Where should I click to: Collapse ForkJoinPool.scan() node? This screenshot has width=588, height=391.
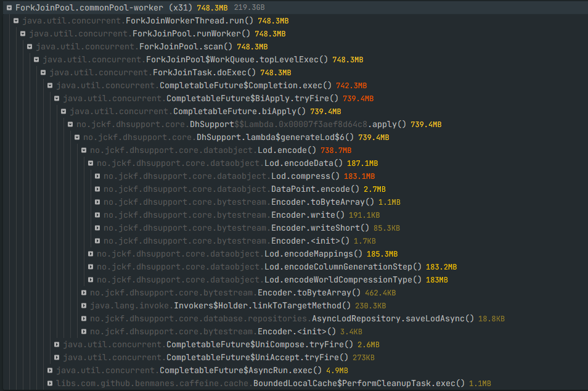[29, 46]
